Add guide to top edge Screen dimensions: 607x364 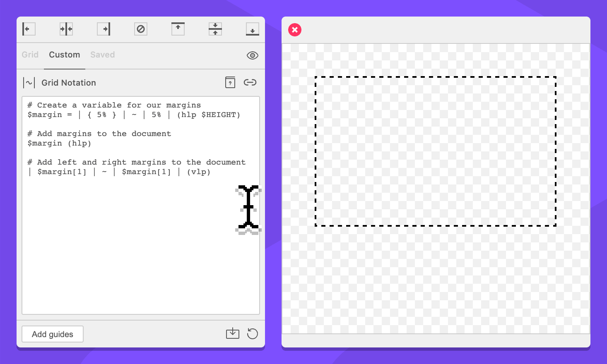[178, 29]
